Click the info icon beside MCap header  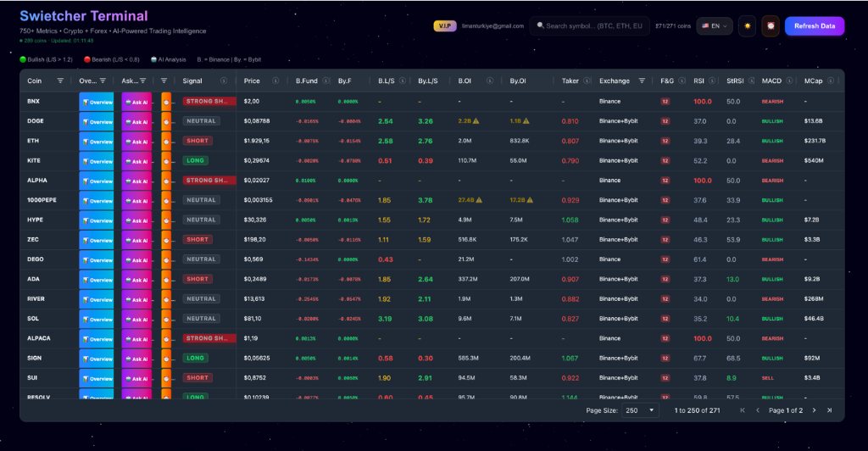tap(831, 81)
